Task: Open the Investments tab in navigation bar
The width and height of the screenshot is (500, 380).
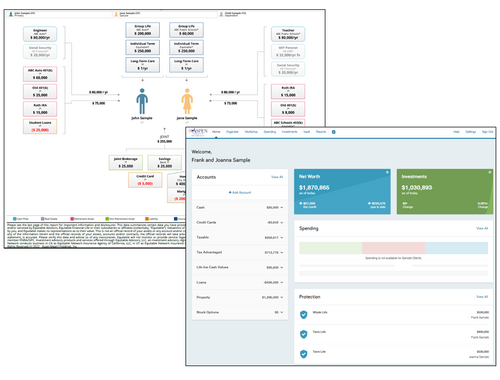Action: tap(289, 132)
